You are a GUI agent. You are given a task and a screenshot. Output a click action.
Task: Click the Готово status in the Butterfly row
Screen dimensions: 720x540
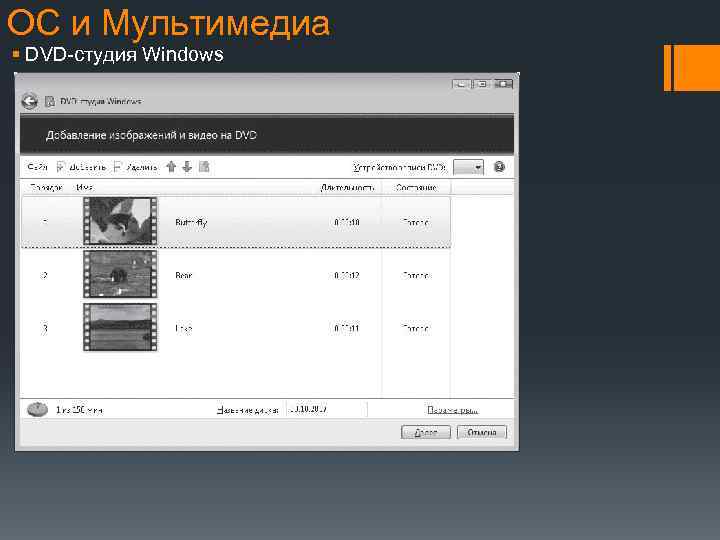[x=416, y=223]
